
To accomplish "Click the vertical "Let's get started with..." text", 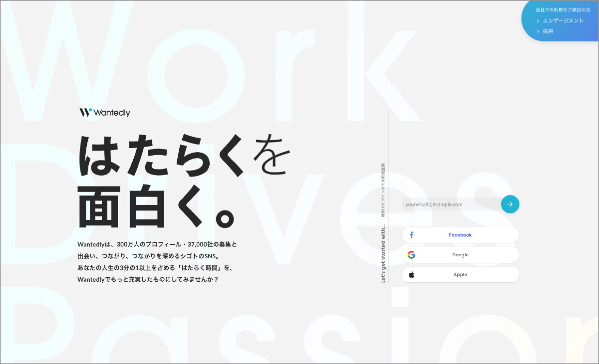I will tap(383, 254).
